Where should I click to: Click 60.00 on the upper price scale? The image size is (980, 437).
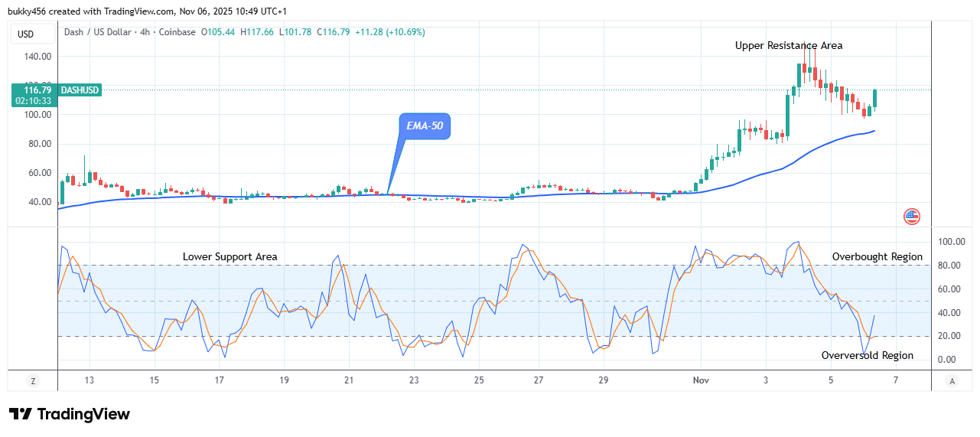40,173
